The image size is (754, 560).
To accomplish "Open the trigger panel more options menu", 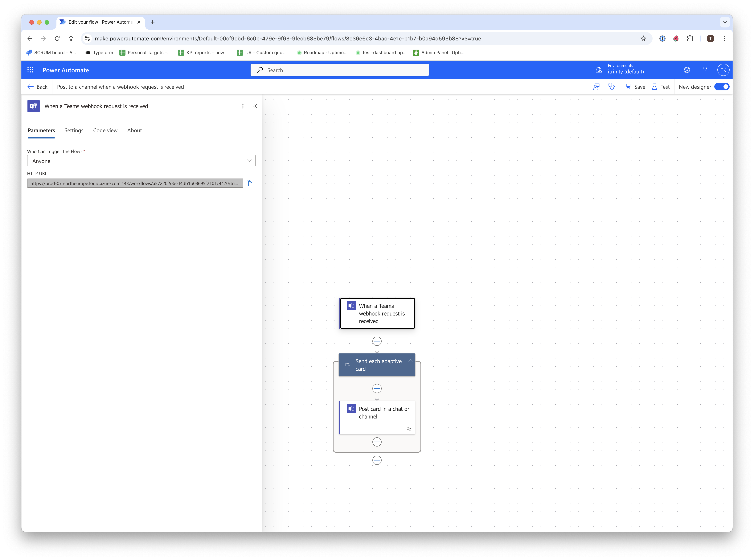I will [243, 106].
